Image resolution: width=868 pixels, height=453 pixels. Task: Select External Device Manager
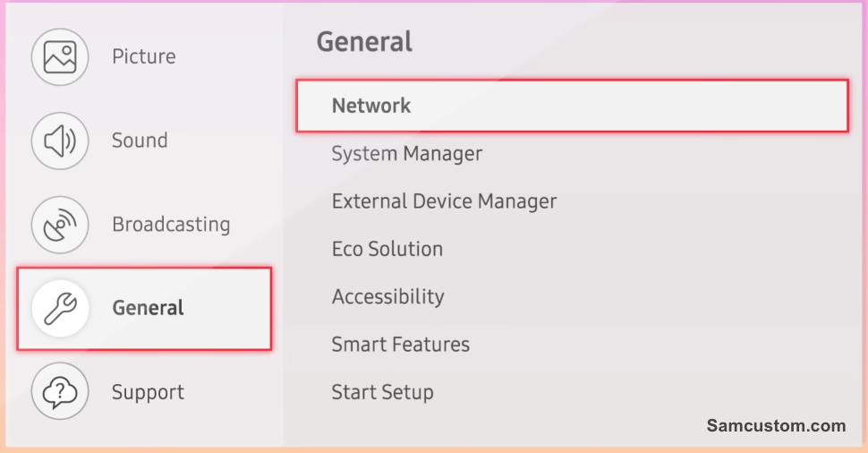pos(444,201)
